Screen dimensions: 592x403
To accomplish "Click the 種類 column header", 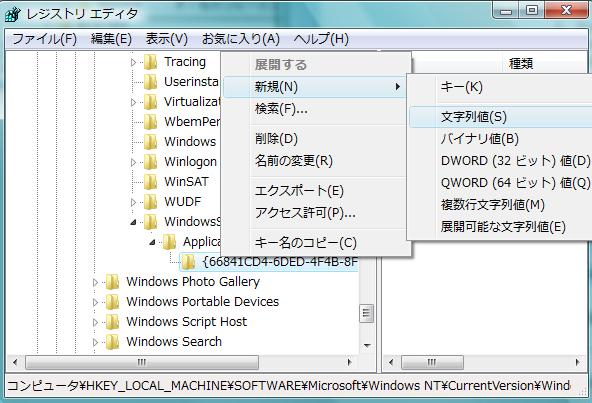I will (x=521, y=63).
